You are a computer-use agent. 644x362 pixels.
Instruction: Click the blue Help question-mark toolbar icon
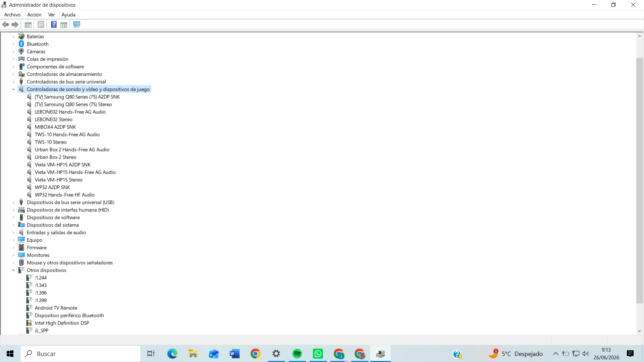point(54,24)
